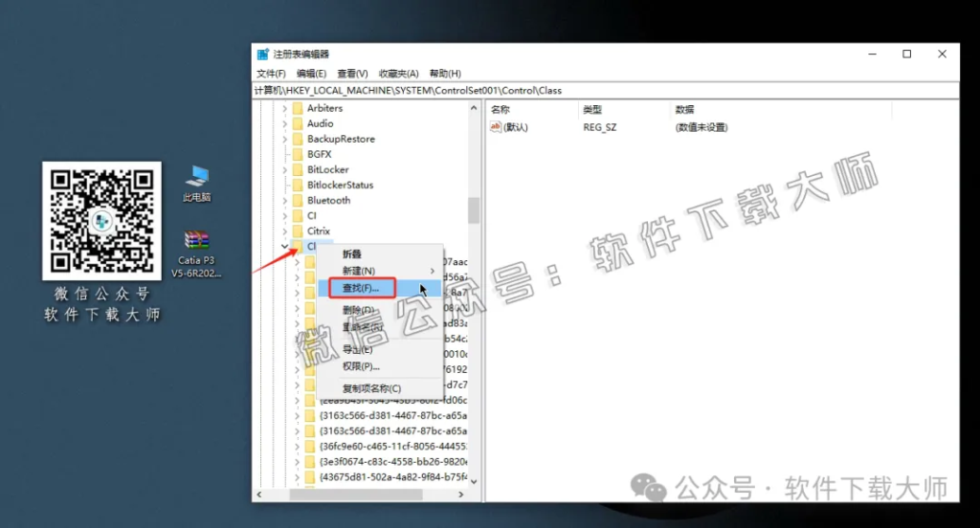
Task: Select the Arbiters tree item
Action: pos(324,108)
